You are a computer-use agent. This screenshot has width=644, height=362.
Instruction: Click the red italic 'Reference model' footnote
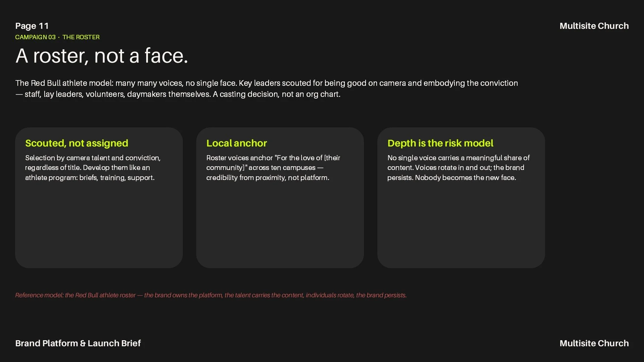tap(211, 295)
